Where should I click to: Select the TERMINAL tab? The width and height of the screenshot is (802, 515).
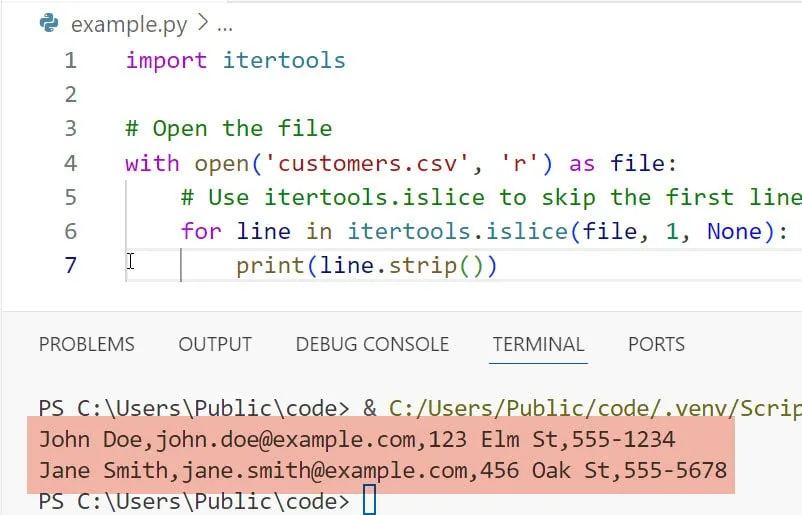point(539,344)
